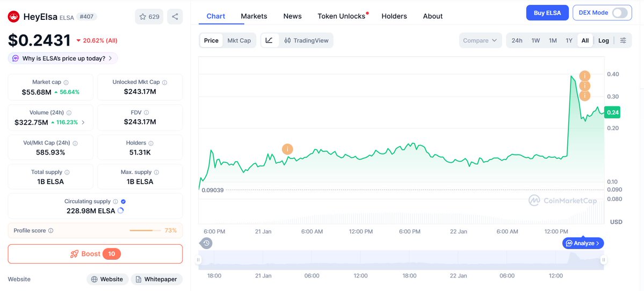Click the Buy ELSA button

(x=547, y=13)
